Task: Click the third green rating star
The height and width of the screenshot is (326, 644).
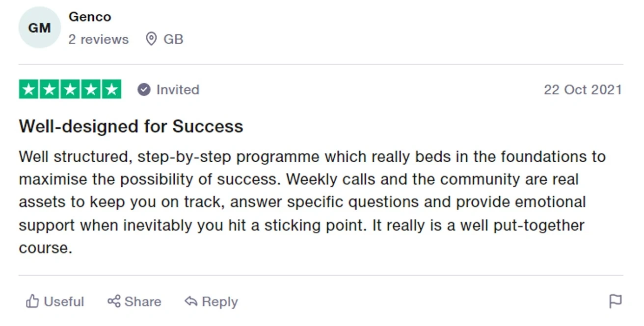Action: 70,90
